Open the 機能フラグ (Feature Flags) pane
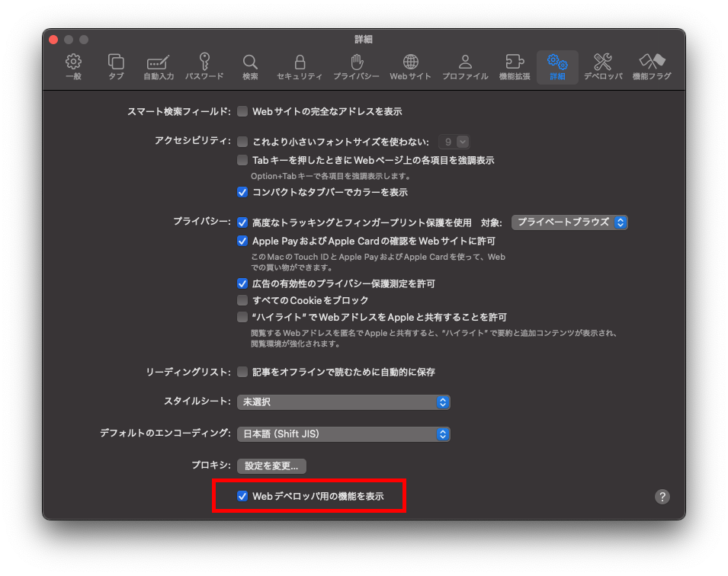 tap(652, 67)
